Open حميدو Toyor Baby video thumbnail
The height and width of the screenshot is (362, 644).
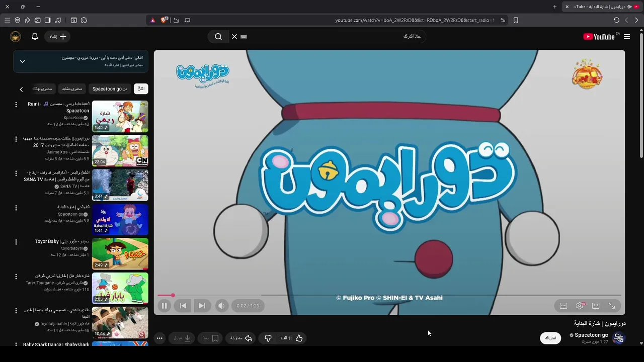[120, 253]
